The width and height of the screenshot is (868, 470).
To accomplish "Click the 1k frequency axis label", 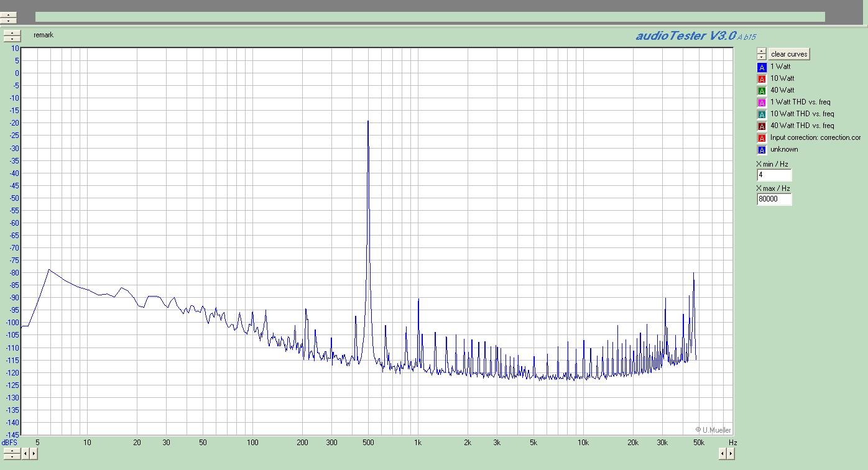I will point(418,443).
